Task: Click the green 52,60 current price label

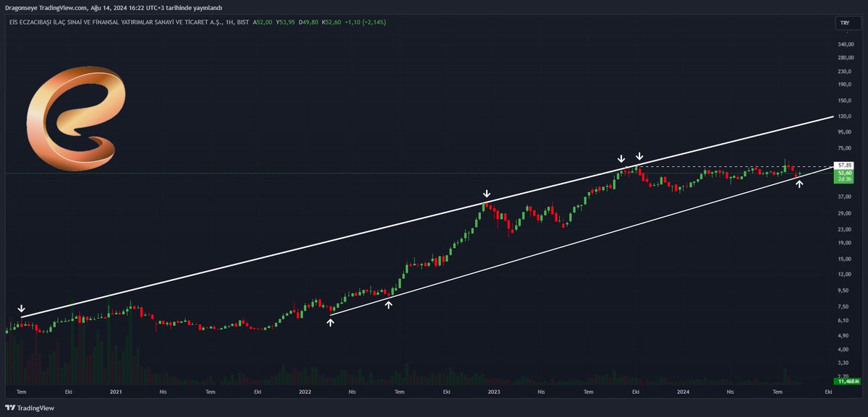Action: tap(843, 173)
